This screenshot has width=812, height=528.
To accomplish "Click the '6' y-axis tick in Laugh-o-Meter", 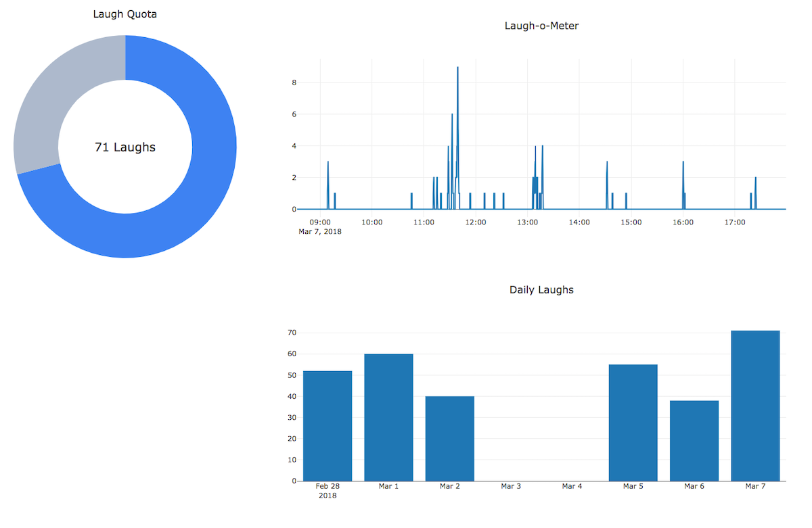I will [294, 114].
